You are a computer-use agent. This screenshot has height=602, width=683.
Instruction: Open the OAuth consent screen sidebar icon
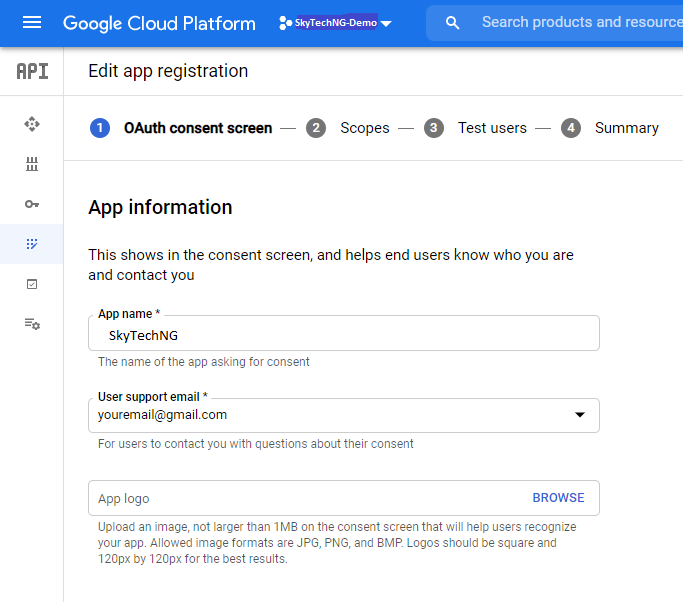tap(32, 244)
